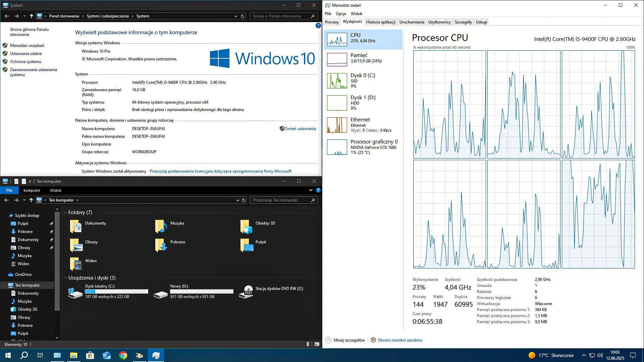Switch Explorer to details view icon
The width and height of the screenshot is (644, 362).
pos(310,344)
